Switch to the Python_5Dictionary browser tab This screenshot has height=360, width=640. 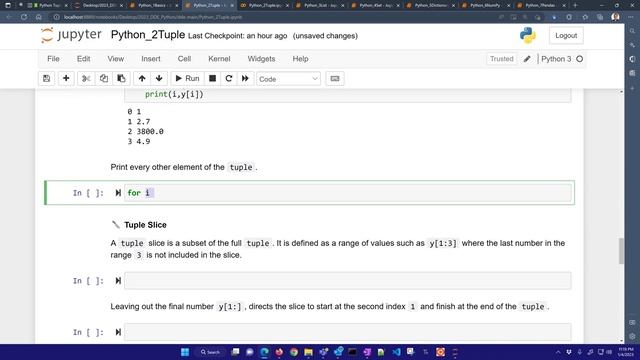click(430, 5)
